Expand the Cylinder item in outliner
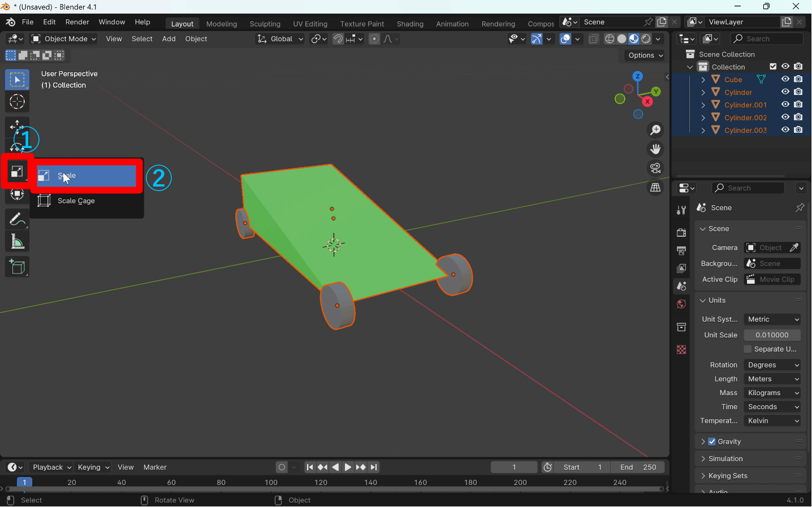The height and width of the screenshot is (507, 812). tap(703, 92)
